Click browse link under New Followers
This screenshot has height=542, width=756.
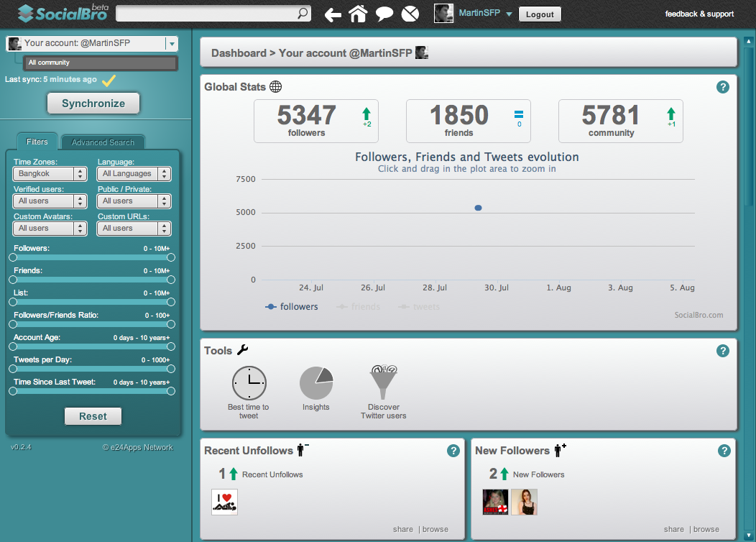pos(706,530)
